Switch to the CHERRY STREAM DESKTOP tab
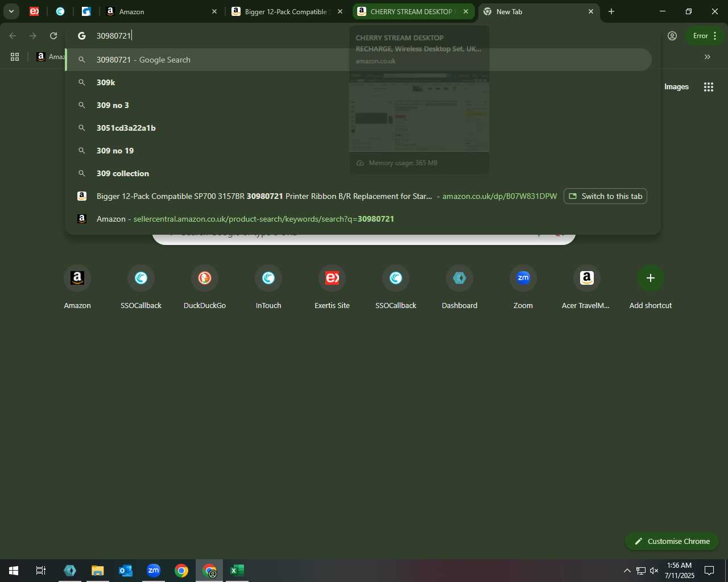 (413, 11)
